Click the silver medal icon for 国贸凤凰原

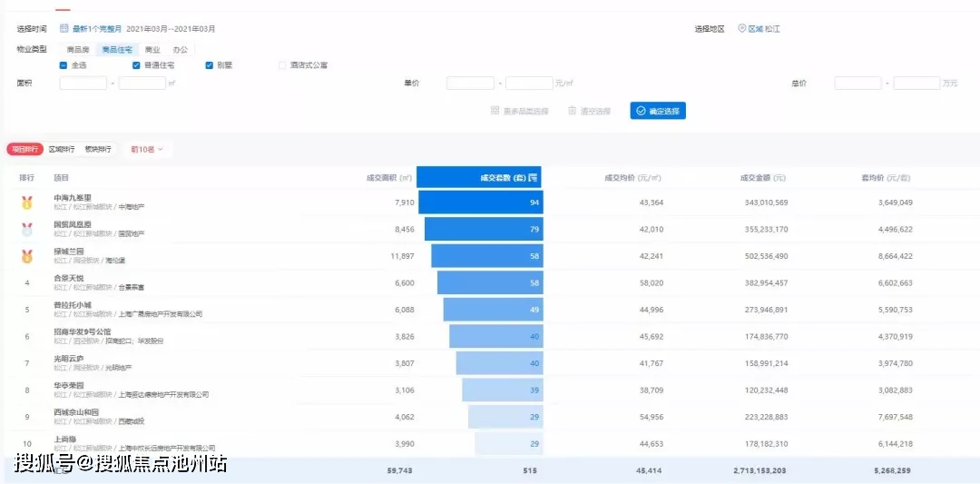(27, 229)
